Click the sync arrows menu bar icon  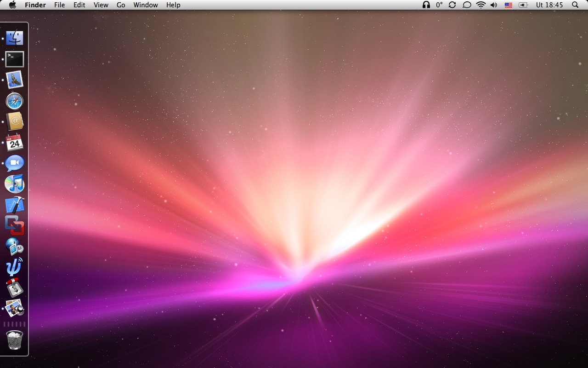pyautogui.click(x=452, y=5)
